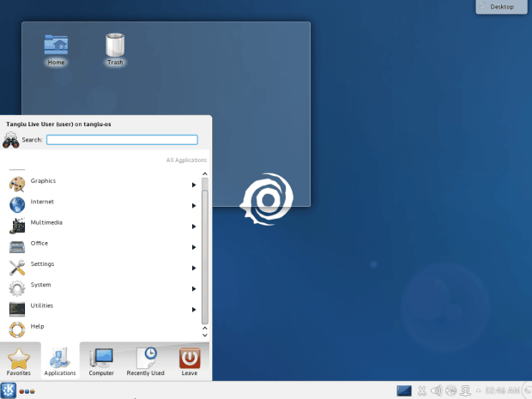The width and height of the screenshot is (532, 399).
Task: Click the Graphics palette icon
Action: [17, 184]
